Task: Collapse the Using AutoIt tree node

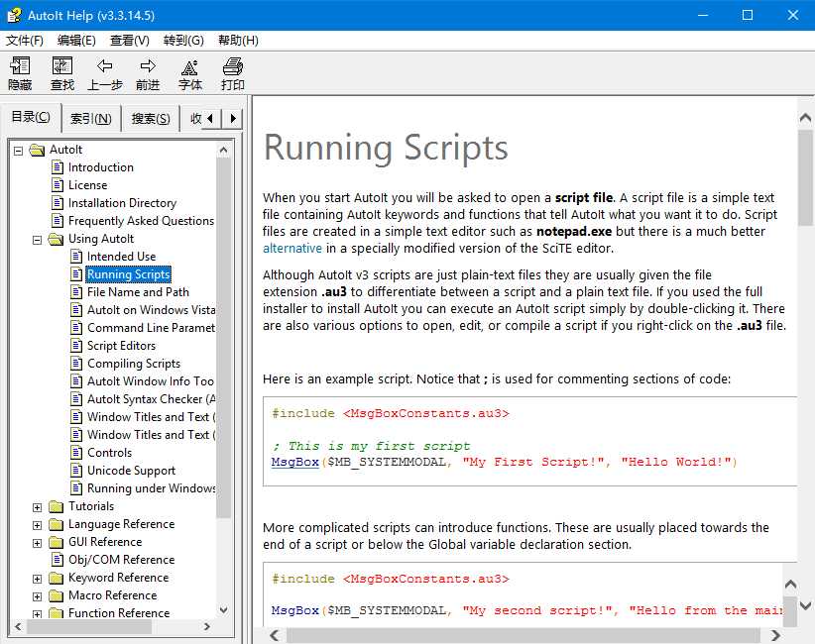Action: [x=37, y=240]
